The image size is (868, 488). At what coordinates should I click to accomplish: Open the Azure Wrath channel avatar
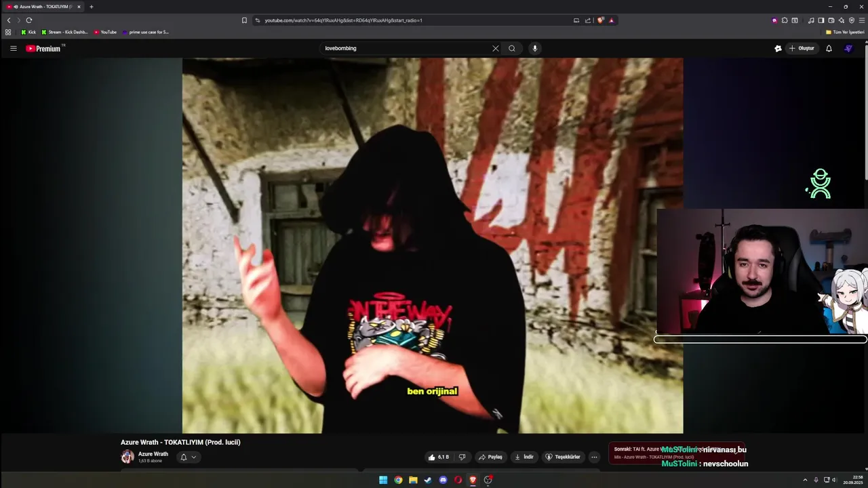(127, 457)
